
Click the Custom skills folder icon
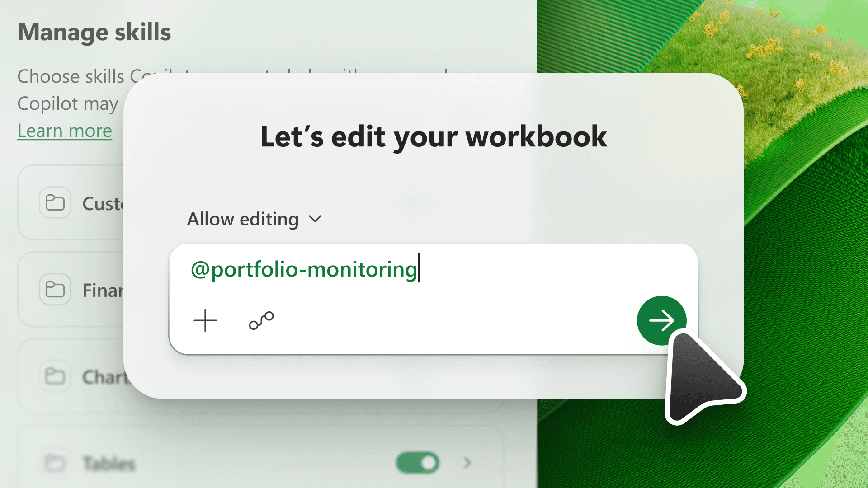[55, 203]
